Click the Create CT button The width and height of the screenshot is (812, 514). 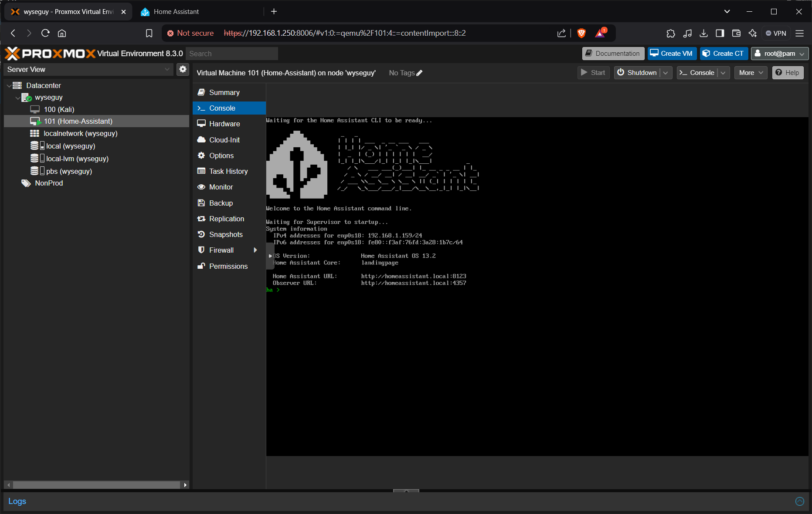pyautogui.click(x=724, y=54)
